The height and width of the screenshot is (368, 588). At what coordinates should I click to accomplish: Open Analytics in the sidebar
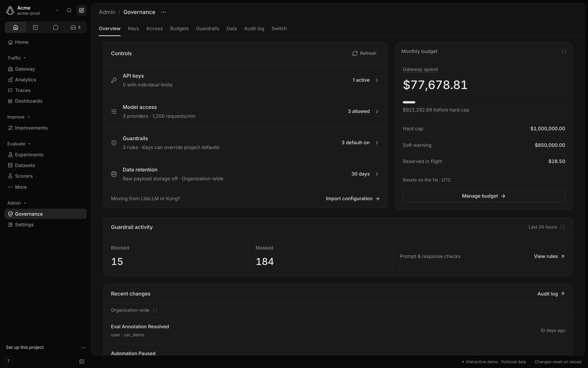(x=45, y=80)
